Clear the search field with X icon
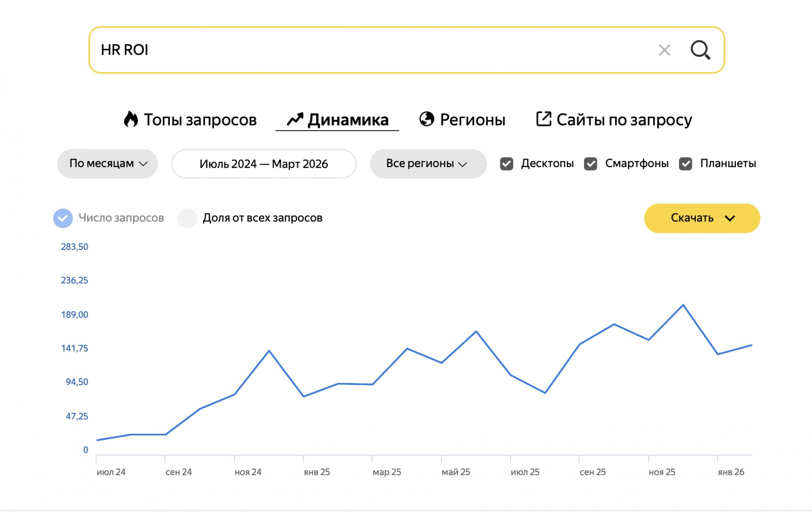 664,50
